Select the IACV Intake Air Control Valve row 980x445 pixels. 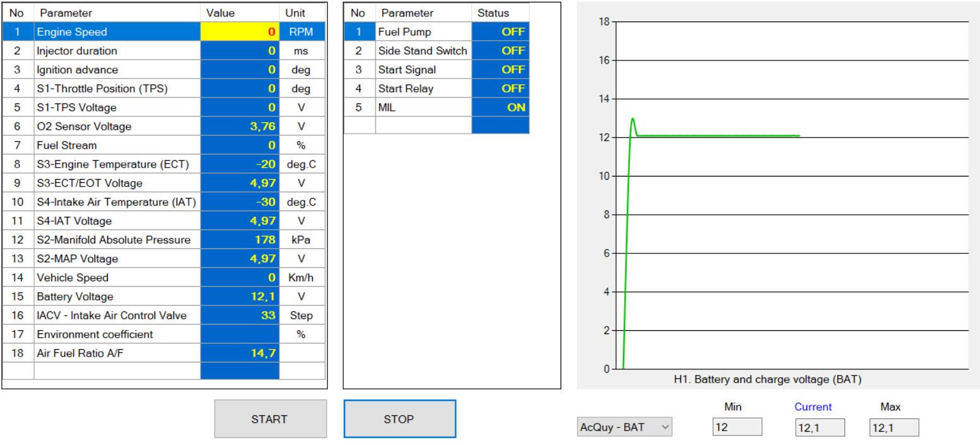117,315
